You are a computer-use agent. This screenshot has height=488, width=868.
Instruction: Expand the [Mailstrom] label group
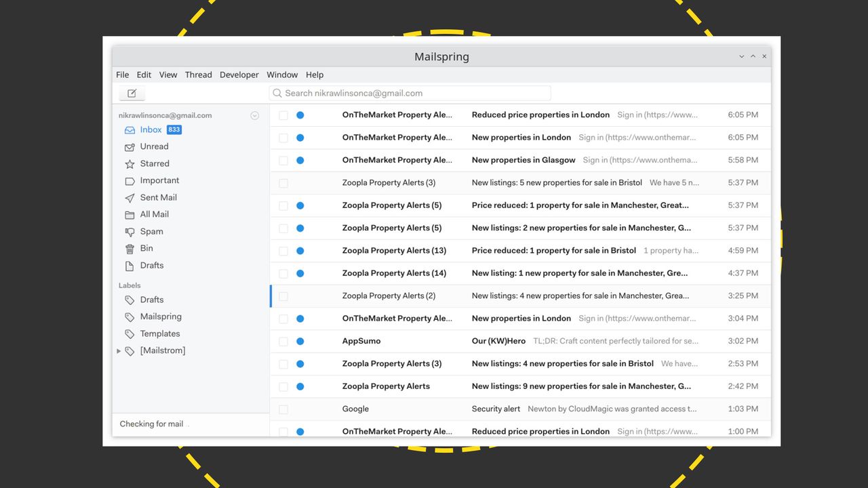pos(119,350)
